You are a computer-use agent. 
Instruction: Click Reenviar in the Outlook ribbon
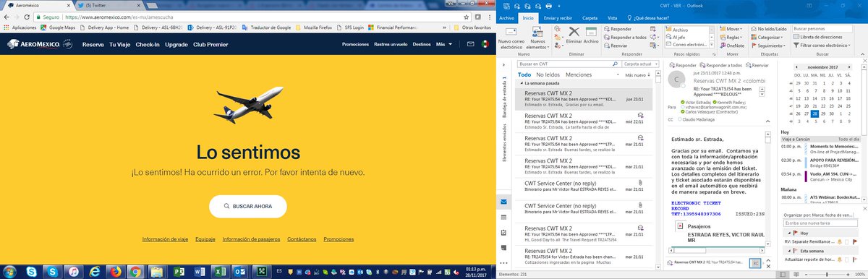(x=615, y=45)
